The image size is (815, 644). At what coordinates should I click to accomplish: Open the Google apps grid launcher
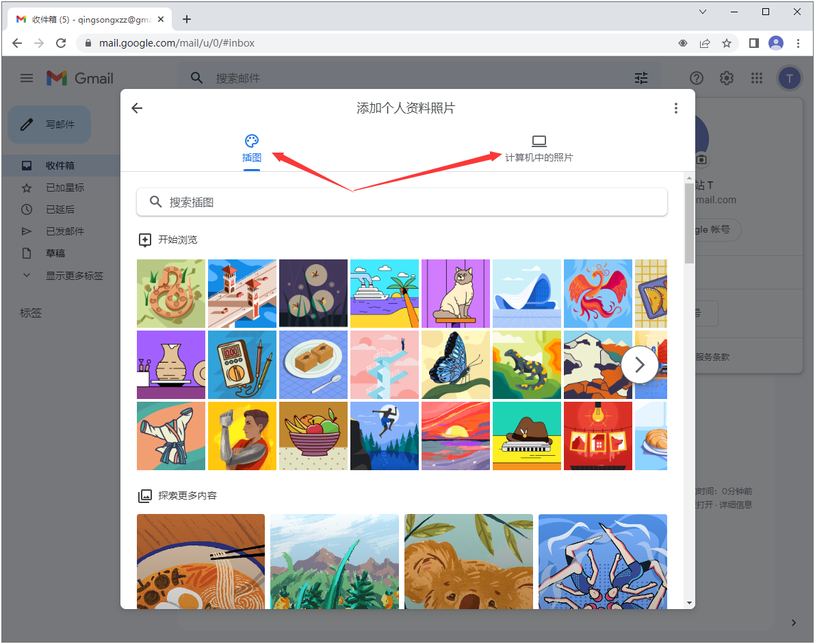[x=757, y=79]
